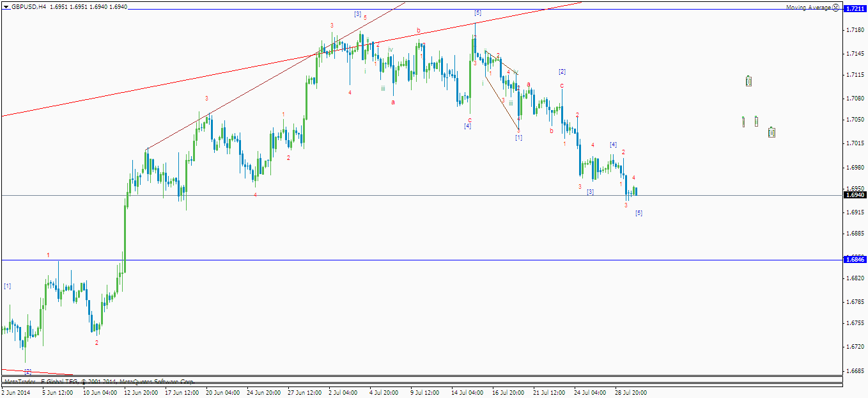Viewport: 868px width, 398px height.
Task: Click the 28 Jul 20:00 time label
Action: pyautogui.click(x=632, y=392)
